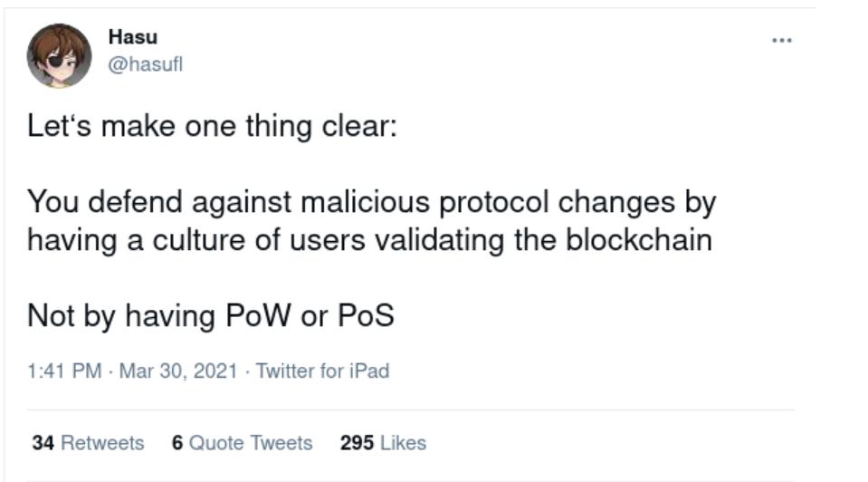Open the more options ellipsis menu
The height and width of the screenshot is (482, 868).
(x=781, y=40)
